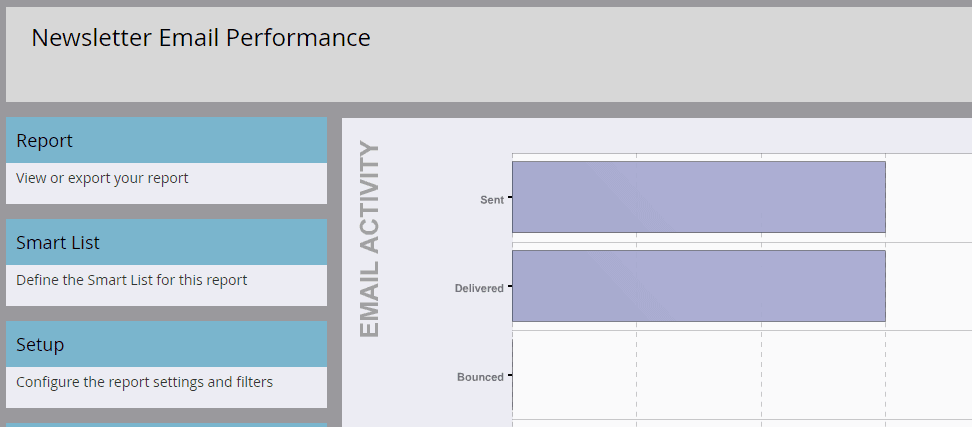972x427 pixels.
Task: Open the partially visible tile below Setup
Action: click(x=166, y=424)
